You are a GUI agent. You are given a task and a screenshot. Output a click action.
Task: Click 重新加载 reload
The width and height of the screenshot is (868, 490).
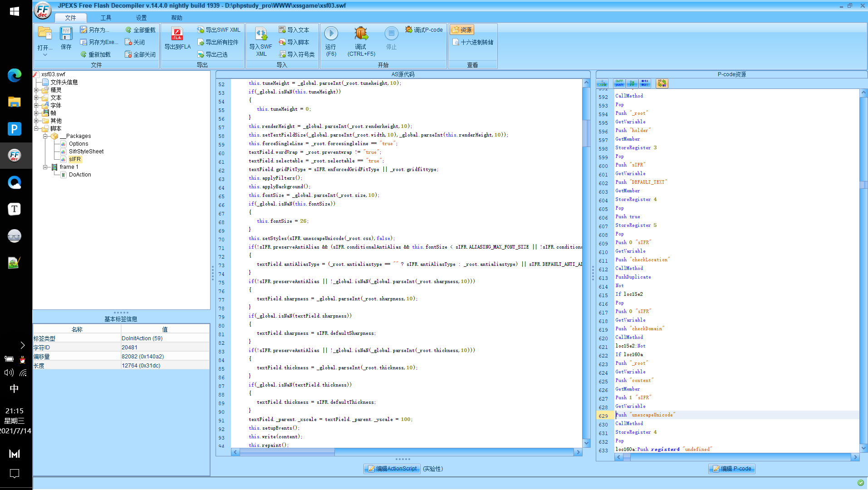tap(95, 54)
